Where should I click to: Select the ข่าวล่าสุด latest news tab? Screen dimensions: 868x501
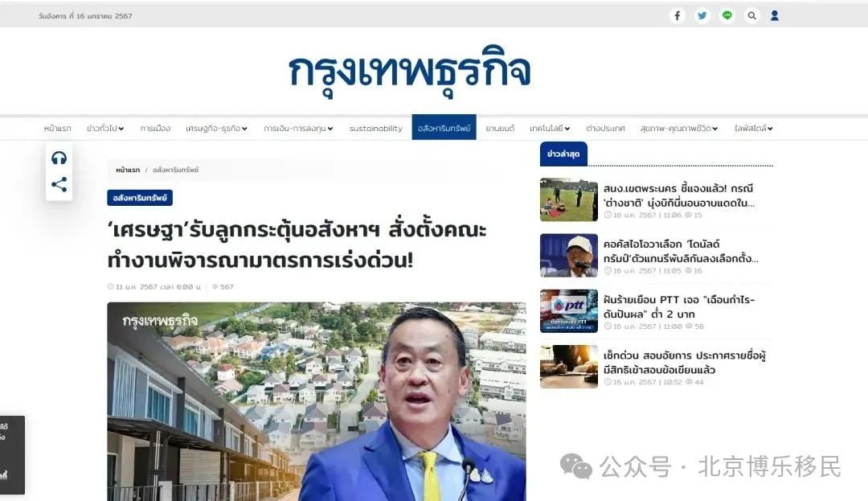click(x=563, y=154)
